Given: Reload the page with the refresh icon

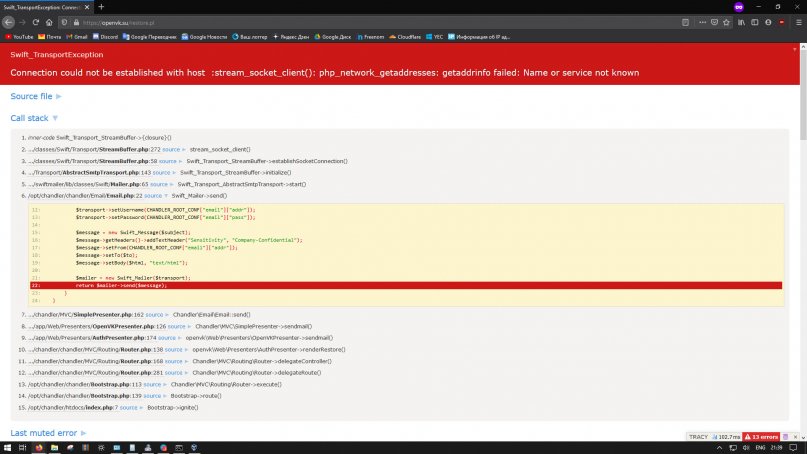Looking at the screenshot, I should [x=36, y=23].
